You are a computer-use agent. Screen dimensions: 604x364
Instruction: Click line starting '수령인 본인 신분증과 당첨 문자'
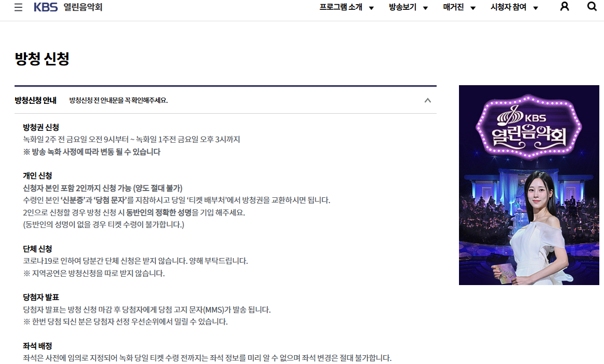(176, 200)
